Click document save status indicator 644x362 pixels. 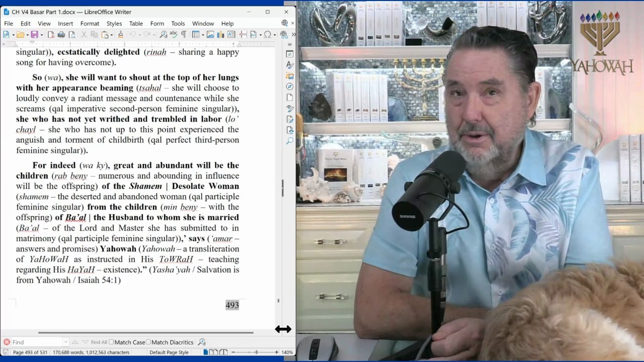[6, 352]
